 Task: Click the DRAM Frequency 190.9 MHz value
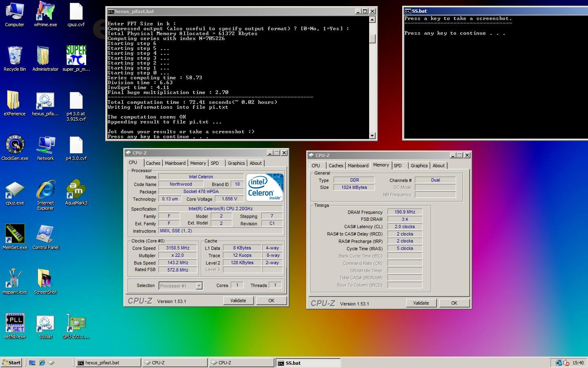405,212
